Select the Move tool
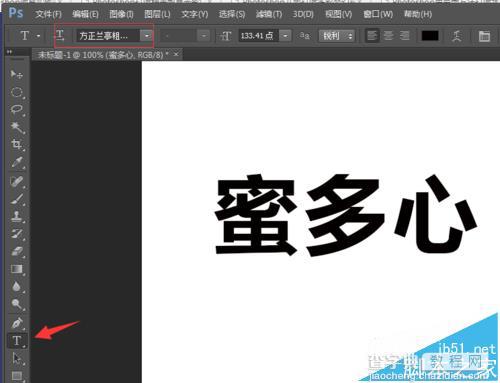This screenshot has width=500, height=383. click(x=17, y=74)
